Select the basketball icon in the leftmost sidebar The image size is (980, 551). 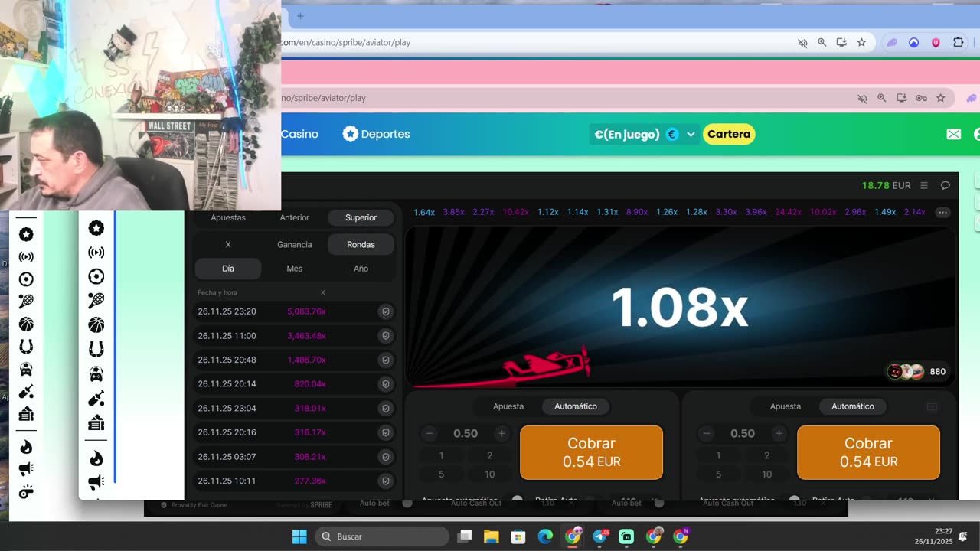[26, 324]
